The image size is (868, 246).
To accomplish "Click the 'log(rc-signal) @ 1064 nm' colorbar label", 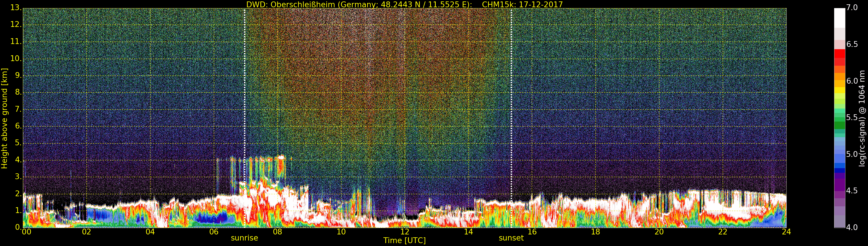I will coord(862,118).
